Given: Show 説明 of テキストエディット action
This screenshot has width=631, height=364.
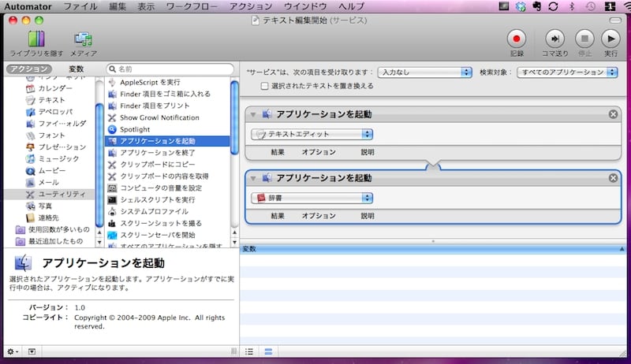Looking at the screenshot, I should (368, 152).
